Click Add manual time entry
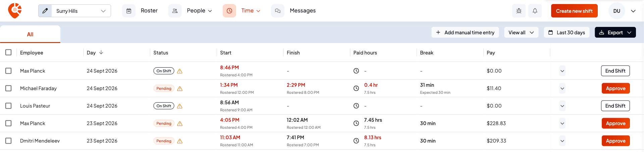Image resolution: width=644 pixels, height=152 pixels. [465, 32]
